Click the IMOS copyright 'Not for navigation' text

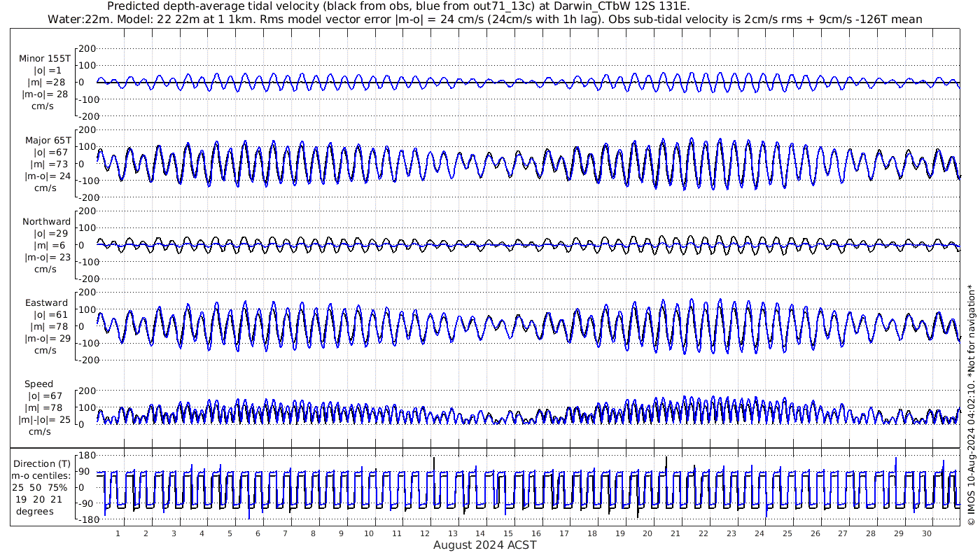pyautogui.click(x=971, y=405)
